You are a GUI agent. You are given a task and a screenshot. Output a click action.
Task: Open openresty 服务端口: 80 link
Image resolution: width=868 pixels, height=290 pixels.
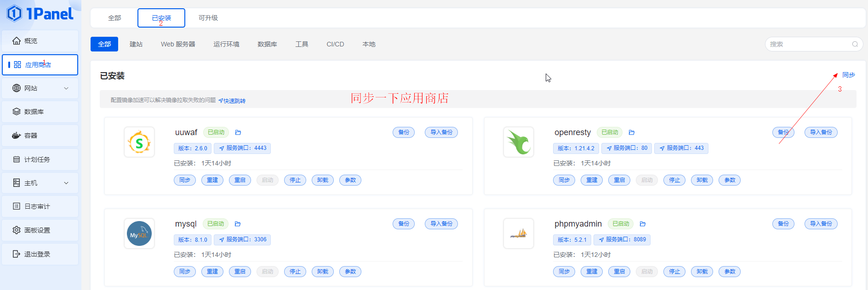(x=627, y=148)
